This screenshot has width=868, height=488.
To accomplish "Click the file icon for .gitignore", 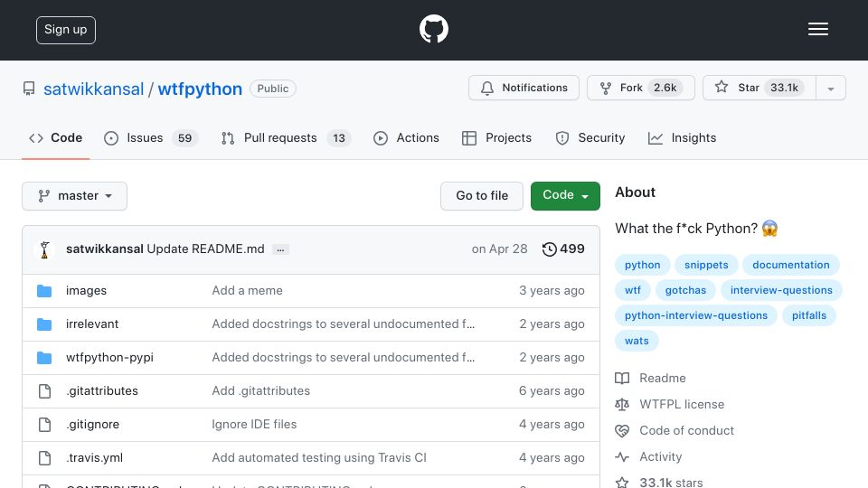I will tap(45, 425).
